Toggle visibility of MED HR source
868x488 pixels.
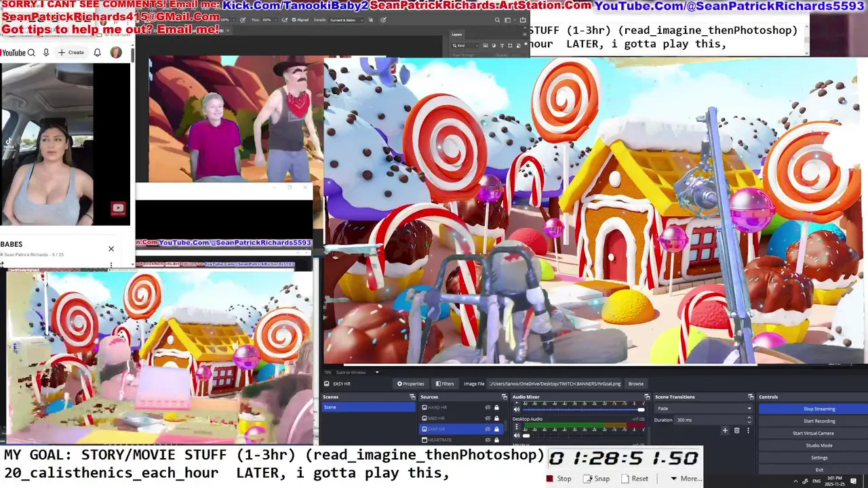click(488, 418)
